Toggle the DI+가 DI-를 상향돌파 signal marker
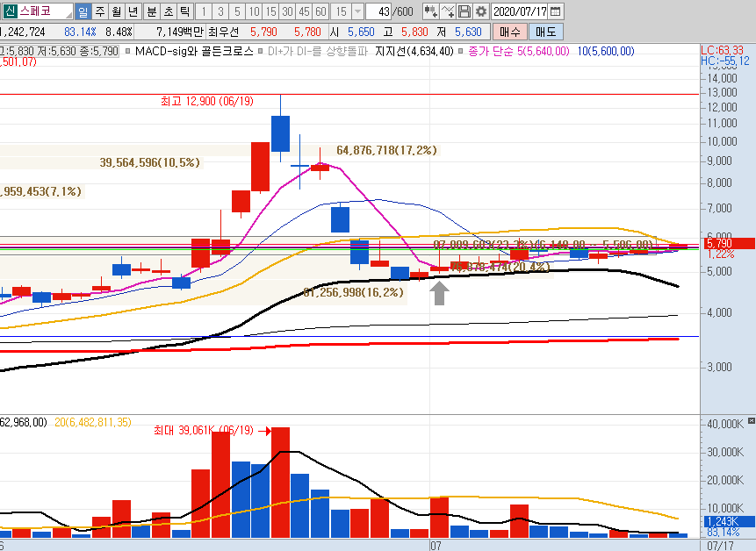The image size is (756, 551). coord(261,51)
